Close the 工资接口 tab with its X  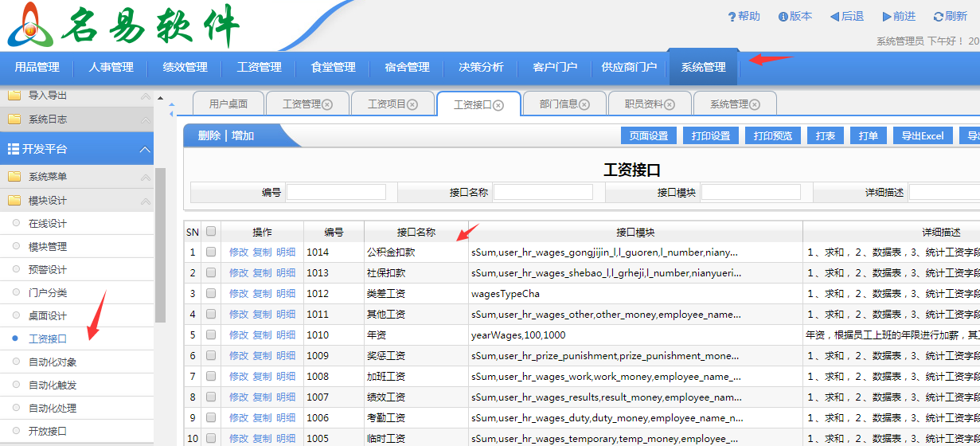click(x=498, y=105)
